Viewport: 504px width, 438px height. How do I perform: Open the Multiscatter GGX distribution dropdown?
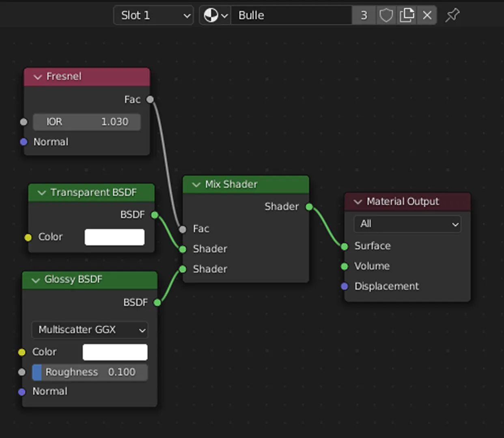coord(90,330)
